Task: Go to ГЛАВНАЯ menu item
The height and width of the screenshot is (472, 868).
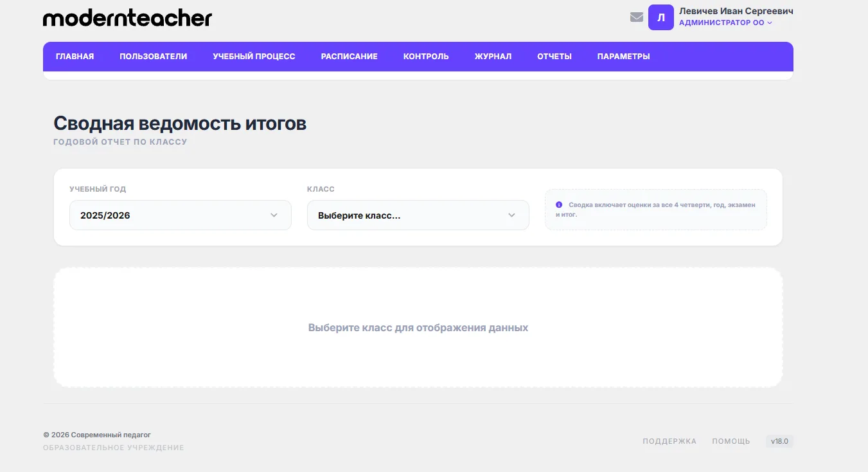Action: coord(75,57)
